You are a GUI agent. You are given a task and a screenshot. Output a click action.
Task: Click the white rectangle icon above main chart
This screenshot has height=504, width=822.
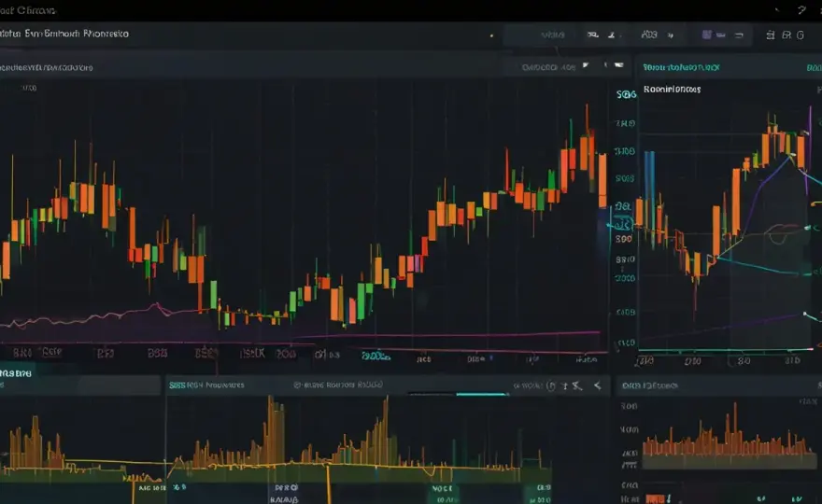click(x=619, y=65)
